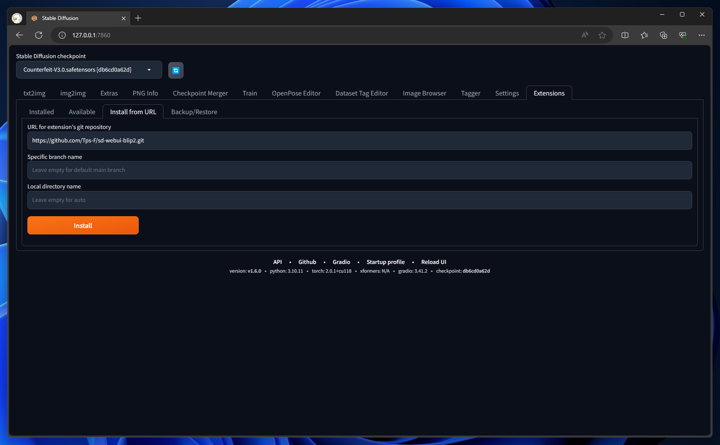Close the Stable Diffusion browser tab
720x445 pixels.
[x=124, y=18]
